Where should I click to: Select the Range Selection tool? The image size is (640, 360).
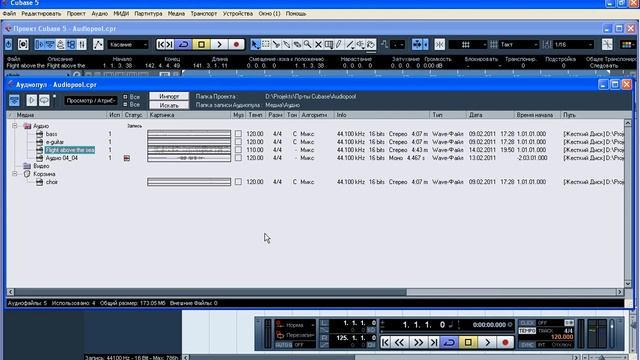pyautogui.click(x=266, y=44)
